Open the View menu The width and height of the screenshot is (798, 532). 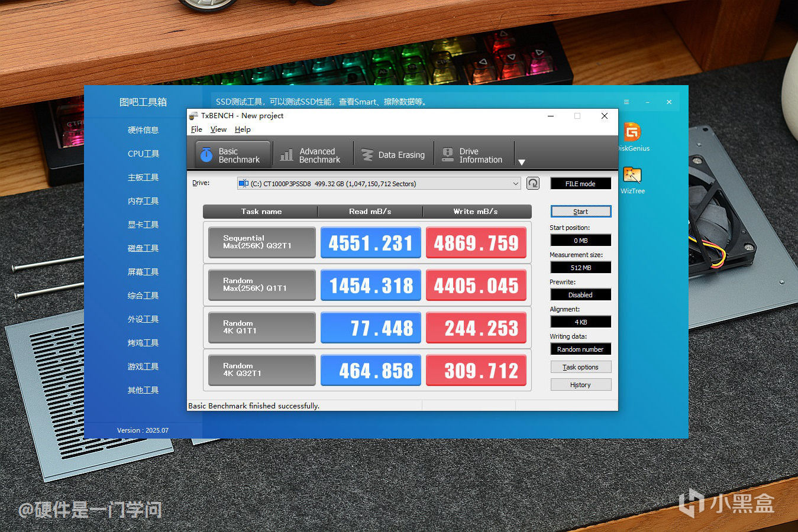(218, 129)
